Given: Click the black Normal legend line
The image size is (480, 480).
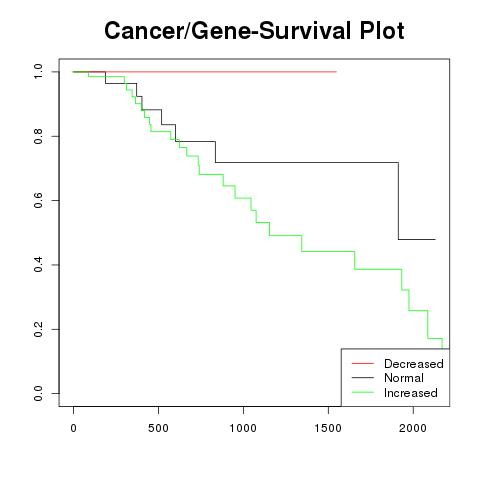Looking at the screenshot, I should [363, 378].
